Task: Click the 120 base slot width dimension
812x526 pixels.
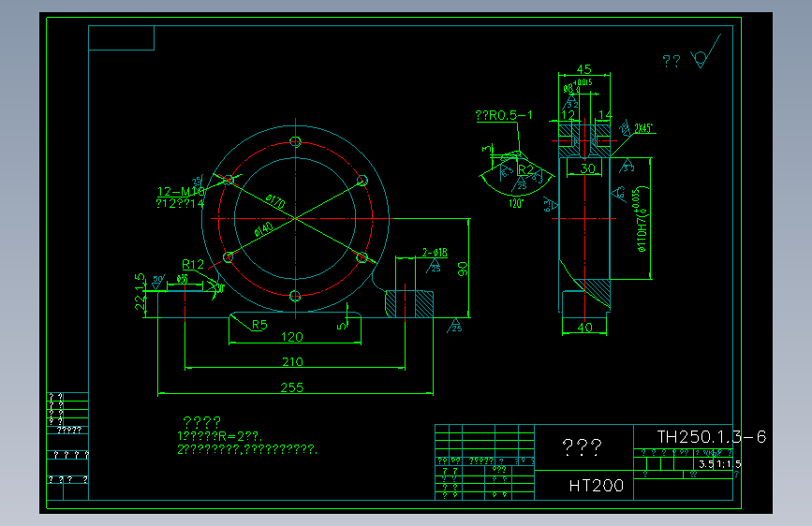Action: coord(291,337)
